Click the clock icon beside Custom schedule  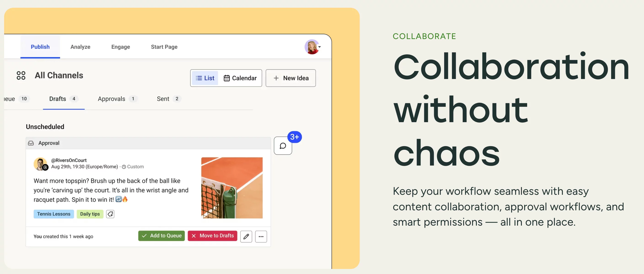(124, 167)
